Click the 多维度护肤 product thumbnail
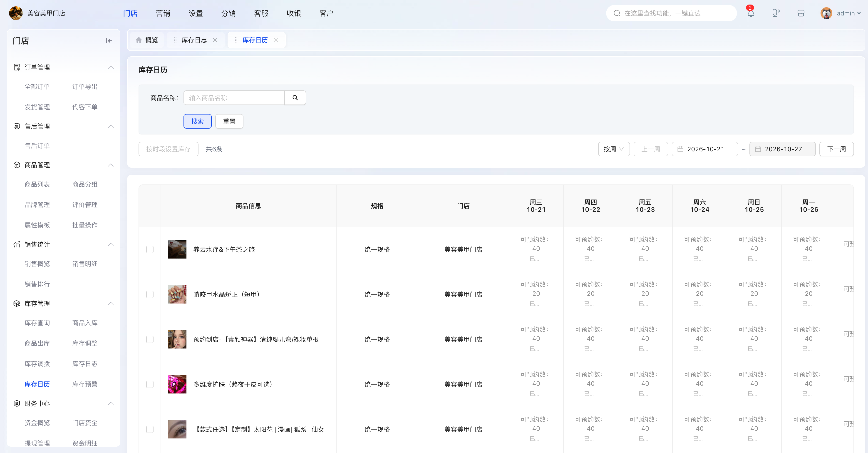 pos(177,384)
